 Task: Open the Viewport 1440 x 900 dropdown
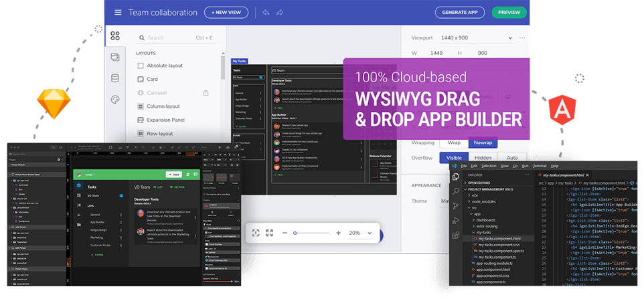pos(477,37)
